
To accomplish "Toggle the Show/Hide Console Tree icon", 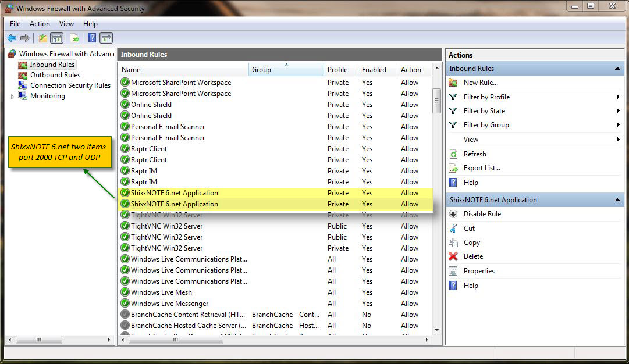I will (57, 38).
